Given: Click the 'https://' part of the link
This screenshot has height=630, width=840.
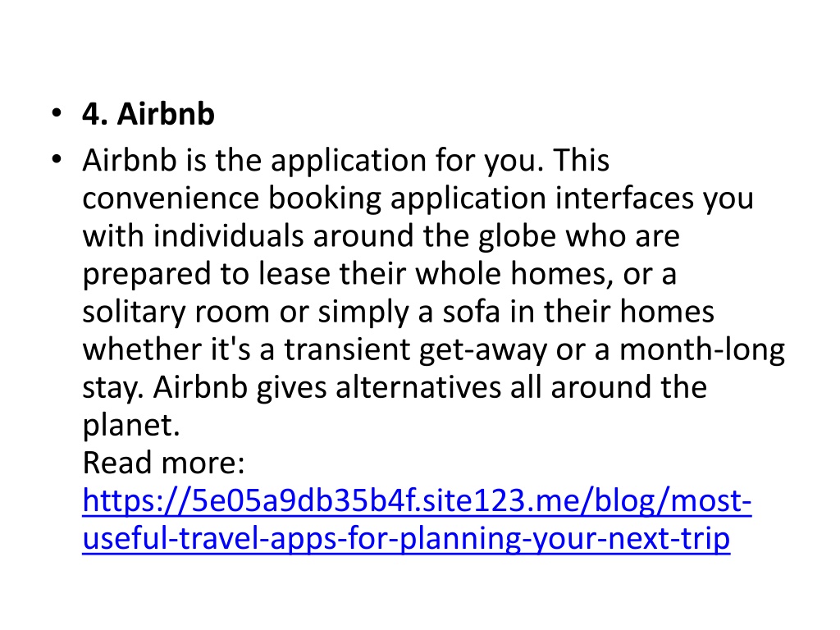Looking at the screenshot, I should tap(136, 500).
